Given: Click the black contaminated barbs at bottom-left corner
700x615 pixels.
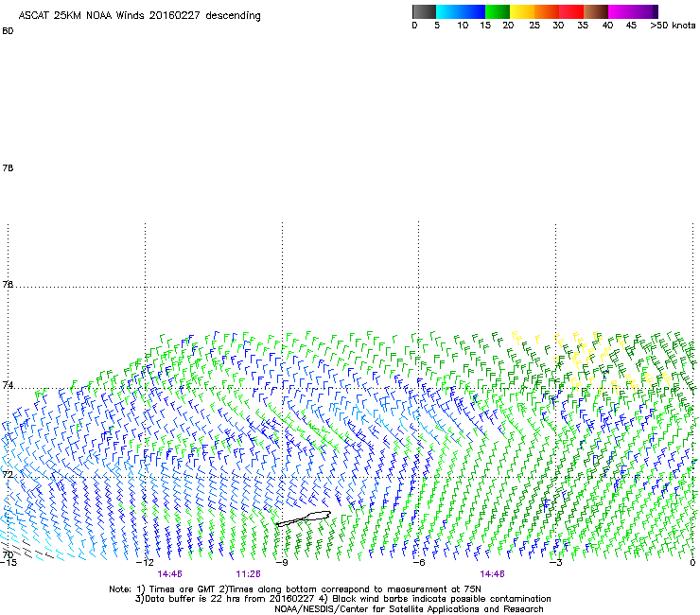Looking at the screenshot, I should [26, 549].
